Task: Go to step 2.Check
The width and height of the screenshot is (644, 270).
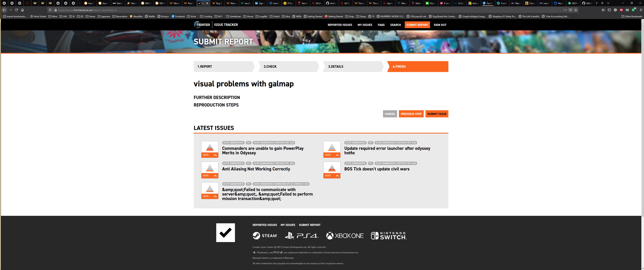Action: click(288, 67)
